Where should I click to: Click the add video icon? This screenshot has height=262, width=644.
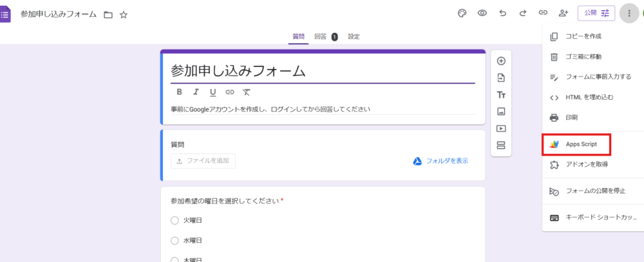click(501, 128)
